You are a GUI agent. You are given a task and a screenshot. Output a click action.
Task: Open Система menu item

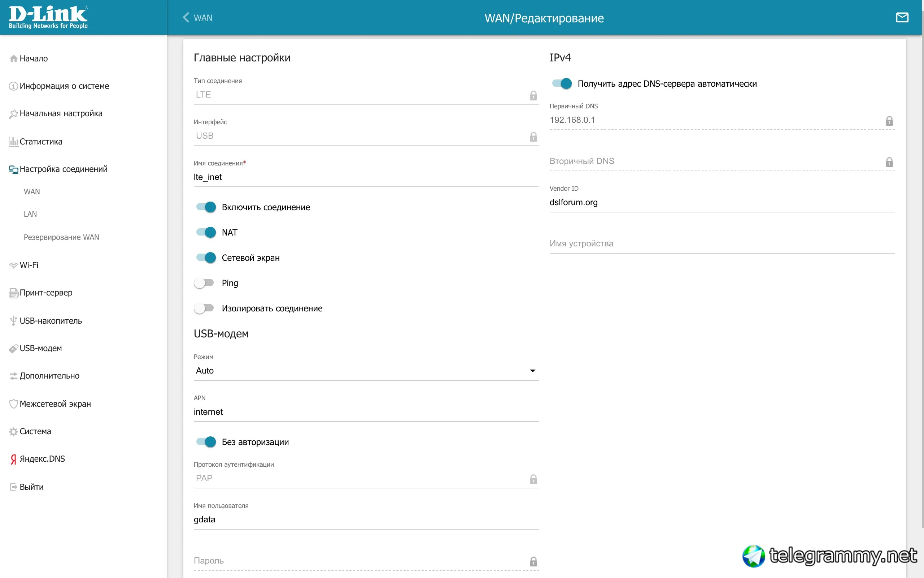click(35, 431)
